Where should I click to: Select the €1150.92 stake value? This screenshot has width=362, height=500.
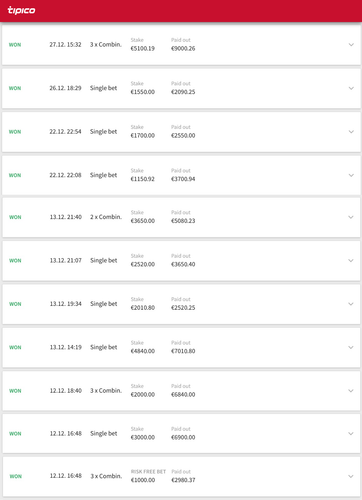click(x=143, y=179)
